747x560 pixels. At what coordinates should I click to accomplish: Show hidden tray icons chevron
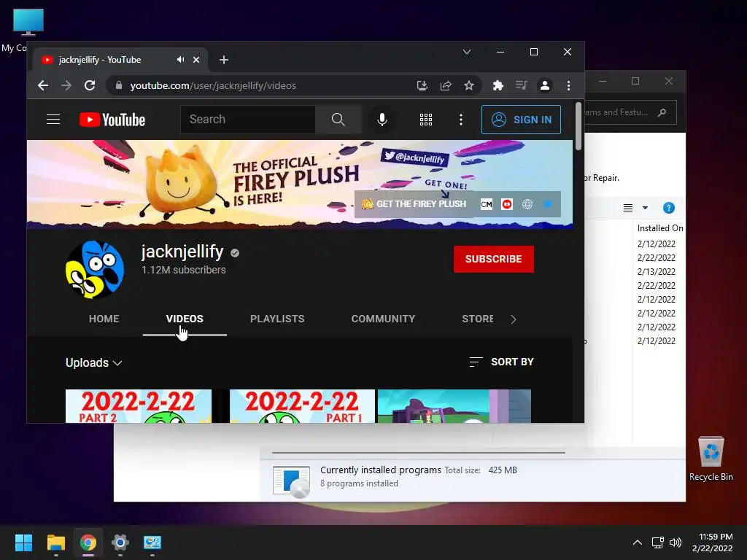(638, 542)
